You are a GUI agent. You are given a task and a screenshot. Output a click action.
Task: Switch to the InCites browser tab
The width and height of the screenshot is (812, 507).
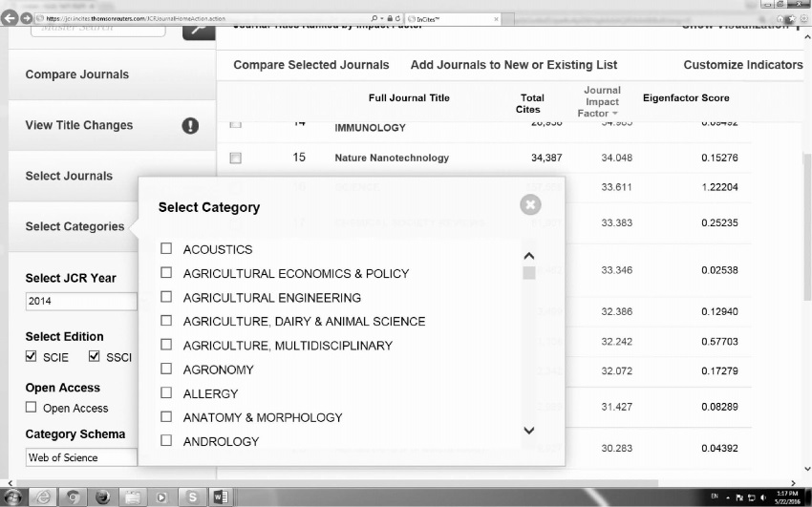pos(451,19)
